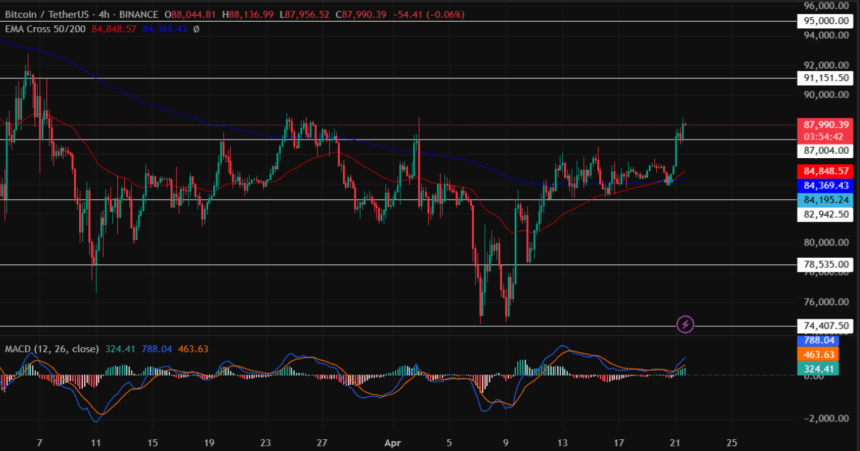Click the change value −54.41 (−0.06%)
The image size is (860, 451).
tap(429, 15)
